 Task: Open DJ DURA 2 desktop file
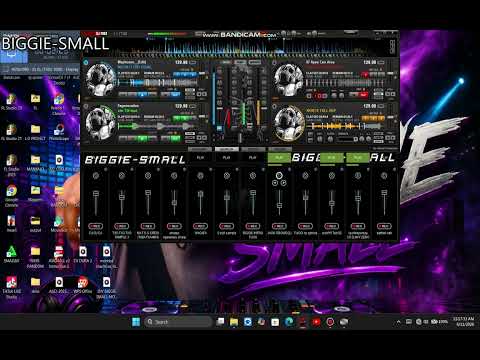[x=83, y=255]
